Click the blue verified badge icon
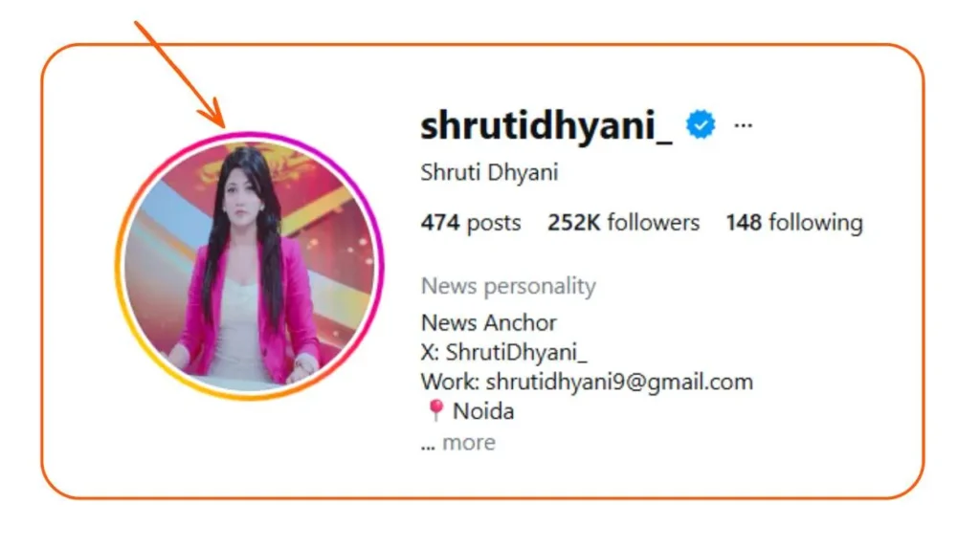This screenshot has height=548, width=980. coord(701,124)
